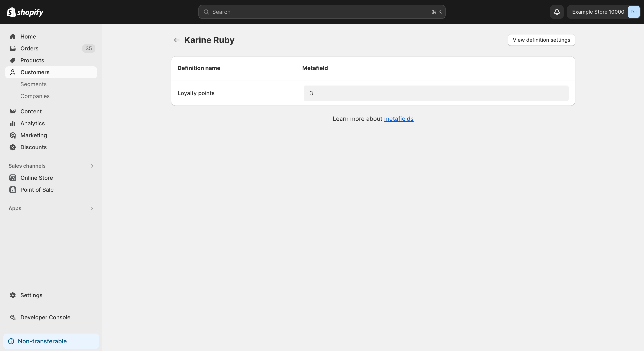Open the Home menu item
Screen dimensions: 644x351
point(51,36)
